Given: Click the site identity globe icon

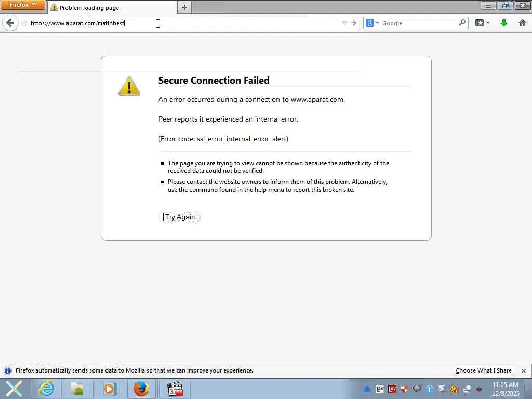Looking at the screenshot, I should 24,23.
